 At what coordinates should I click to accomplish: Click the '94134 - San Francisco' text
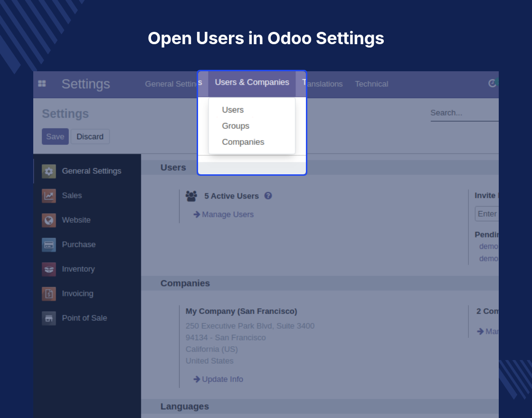click(226, 338)
